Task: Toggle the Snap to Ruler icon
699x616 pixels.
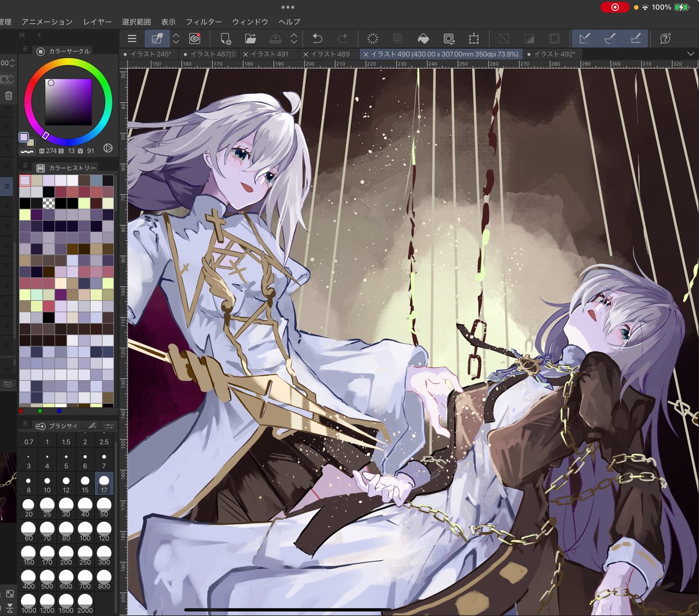Action: point(584,39)
